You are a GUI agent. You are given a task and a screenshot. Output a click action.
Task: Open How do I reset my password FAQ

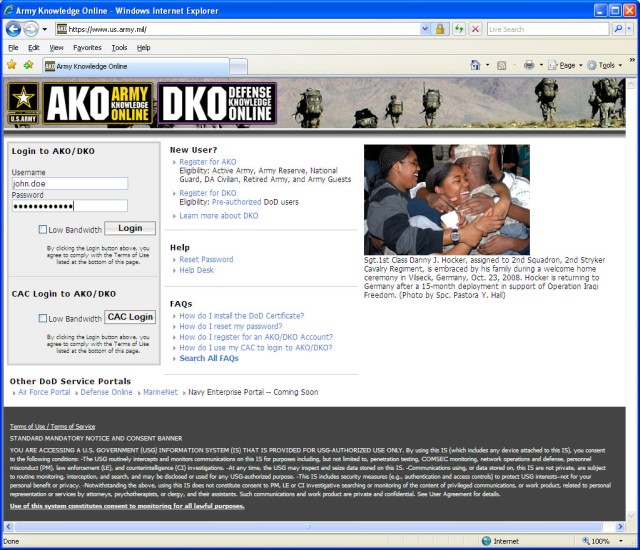pos(231,326)
